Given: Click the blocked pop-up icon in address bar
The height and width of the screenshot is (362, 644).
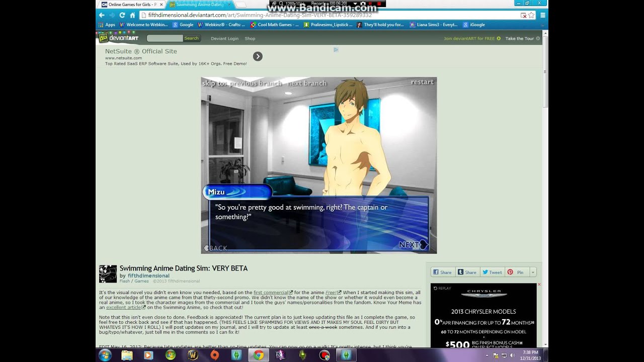Looking at the screenshot, I should [523, 15].
